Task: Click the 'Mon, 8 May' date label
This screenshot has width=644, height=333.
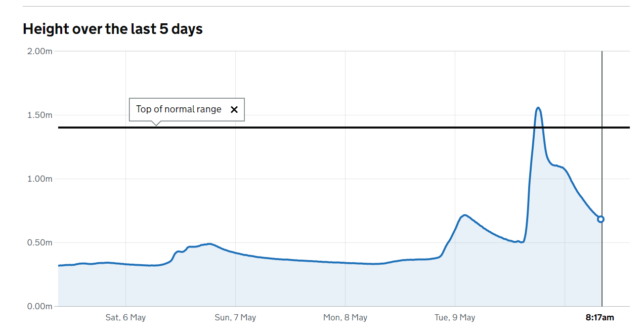Action: click(x=345, y=318)
